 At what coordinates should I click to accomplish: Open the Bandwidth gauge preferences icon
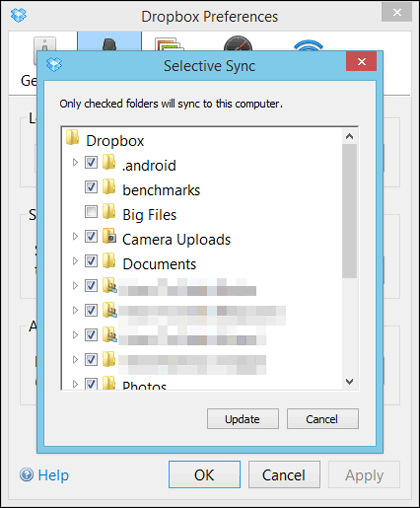coord(238,43)
